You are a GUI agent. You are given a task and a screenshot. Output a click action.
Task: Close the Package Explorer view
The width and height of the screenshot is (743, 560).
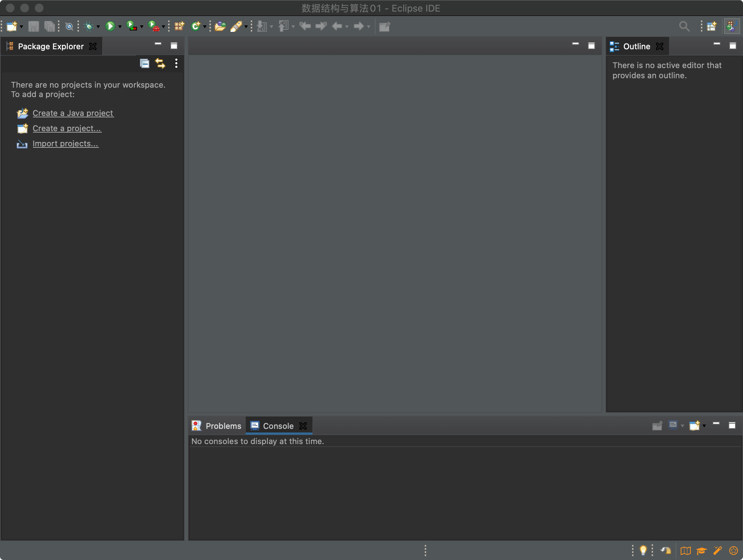coord(93,46)
